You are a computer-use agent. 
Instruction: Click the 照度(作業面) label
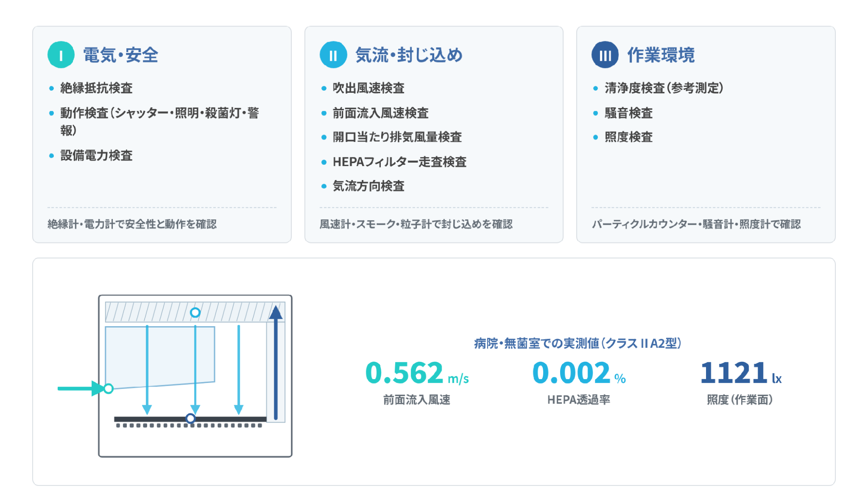click(x=740, y=400)
